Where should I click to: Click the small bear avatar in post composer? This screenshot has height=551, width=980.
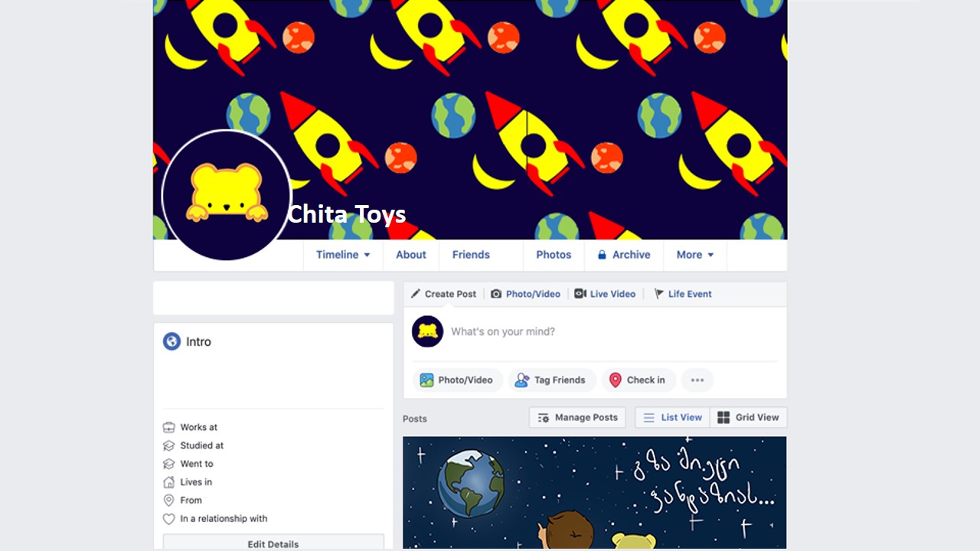(428, 331)
